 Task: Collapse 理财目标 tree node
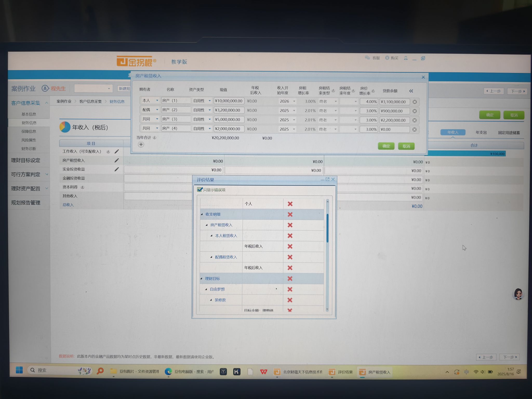pos(201,278)
